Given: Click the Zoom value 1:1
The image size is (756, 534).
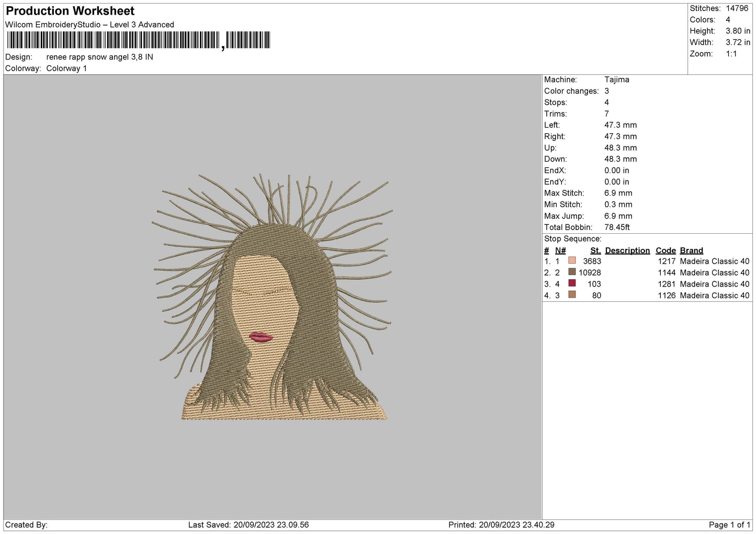Looking at the screenshot, I should [x=731, y=54].
